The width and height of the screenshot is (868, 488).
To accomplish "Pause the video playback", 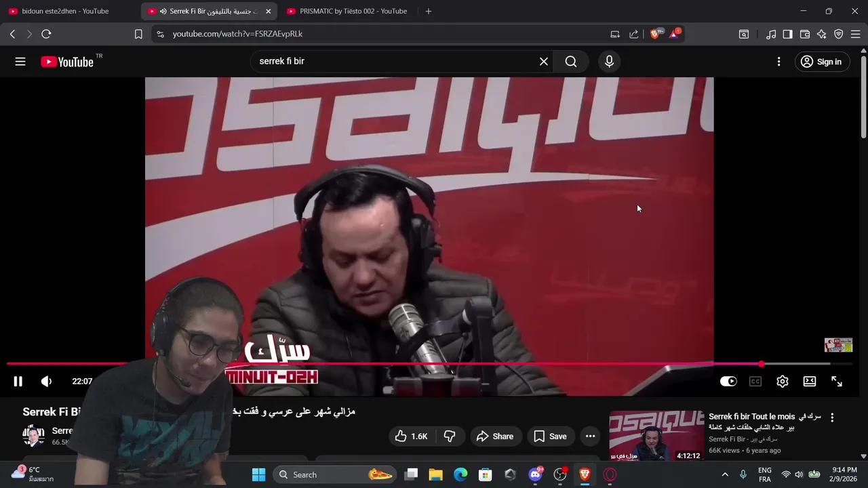I will [x=18, y=382].
